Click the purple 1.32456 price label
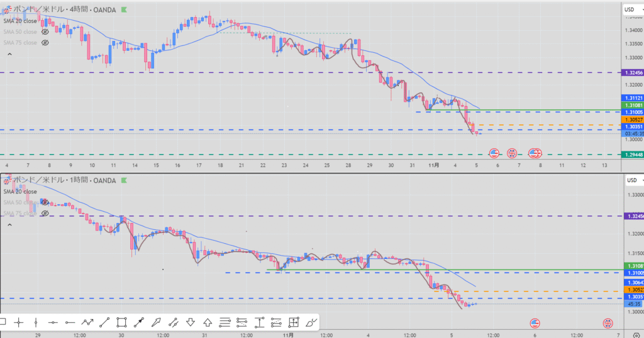644x338 pixels. tap(631, 73)
